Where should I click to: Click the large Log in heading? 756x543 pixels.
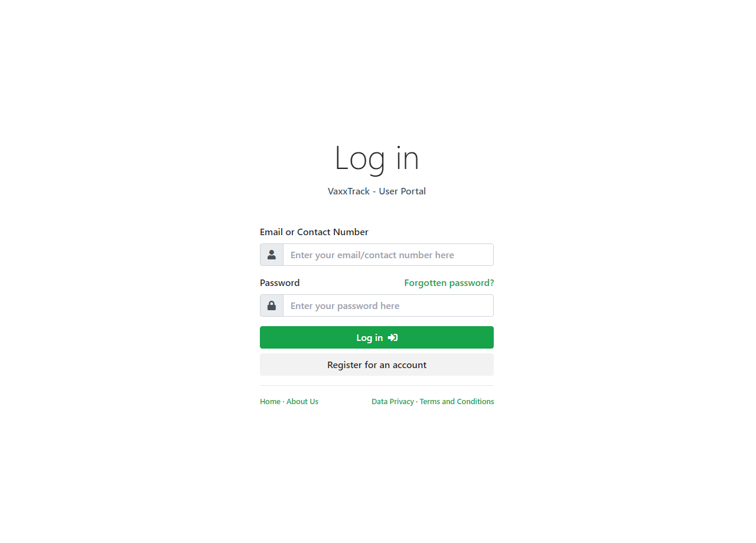click(377, 158)
